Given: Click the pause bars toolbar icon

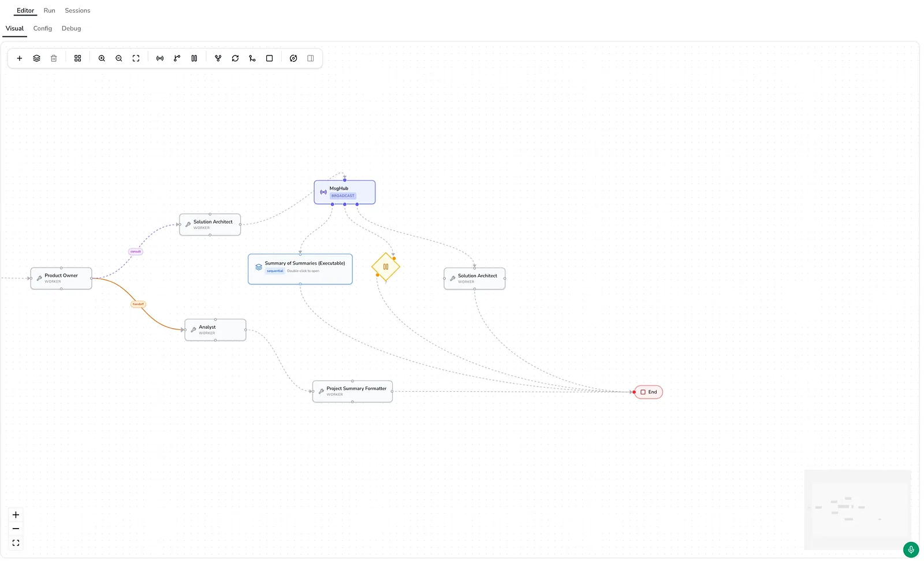Looking at the screenshot, I should pos(194,58).
